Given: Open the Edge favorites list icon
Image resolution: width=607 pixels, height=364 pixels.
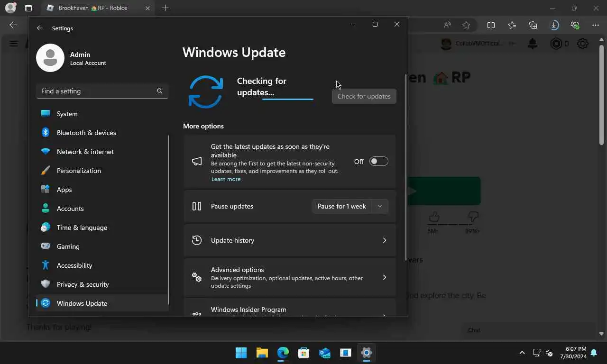Looking at the screenshot, I should tap(512, 25).
